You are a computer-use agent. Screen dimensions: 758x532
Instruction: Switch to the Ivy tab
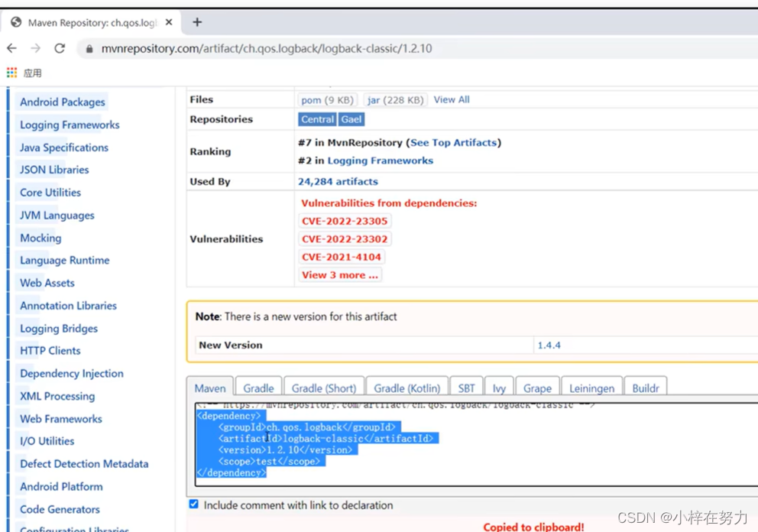coord(499,388)
